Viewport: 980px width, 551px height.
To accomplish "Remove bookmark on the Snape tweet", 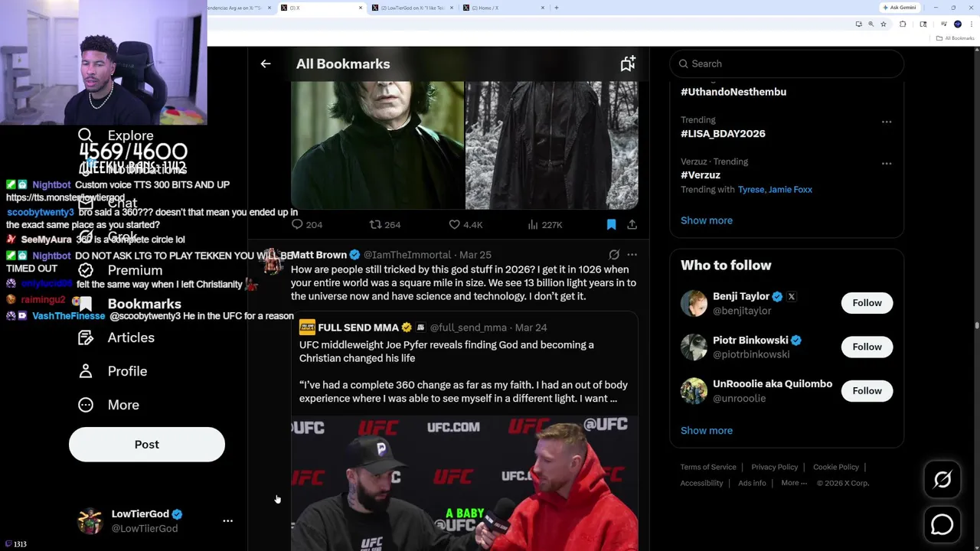I will pyautogui.click(x=611, y=224).
